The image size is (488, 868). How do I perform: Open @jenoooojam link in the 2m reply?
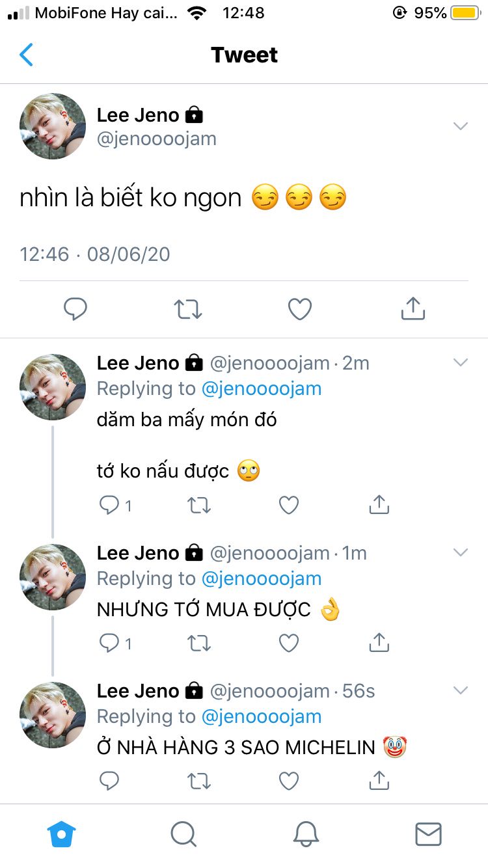[x=262, y=389]
